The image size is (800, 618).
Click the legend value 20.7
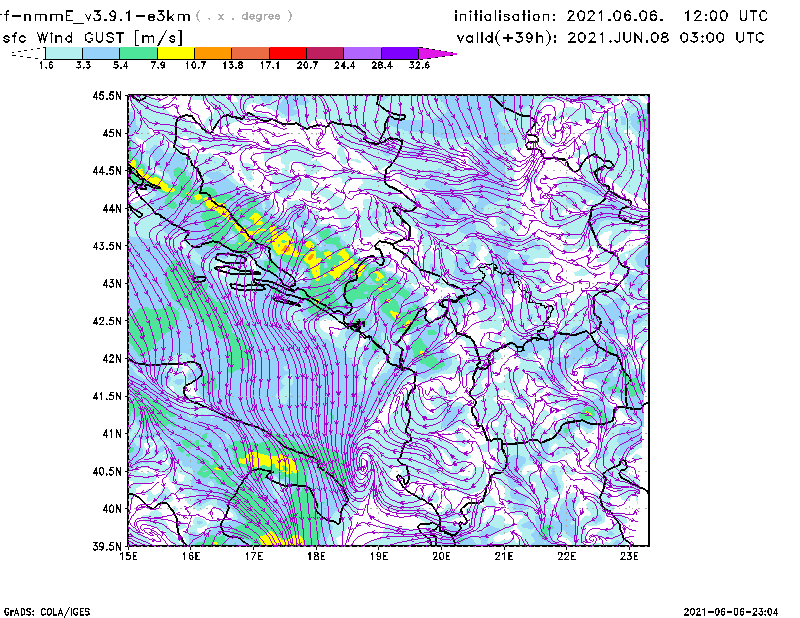[x=307, y=65]
